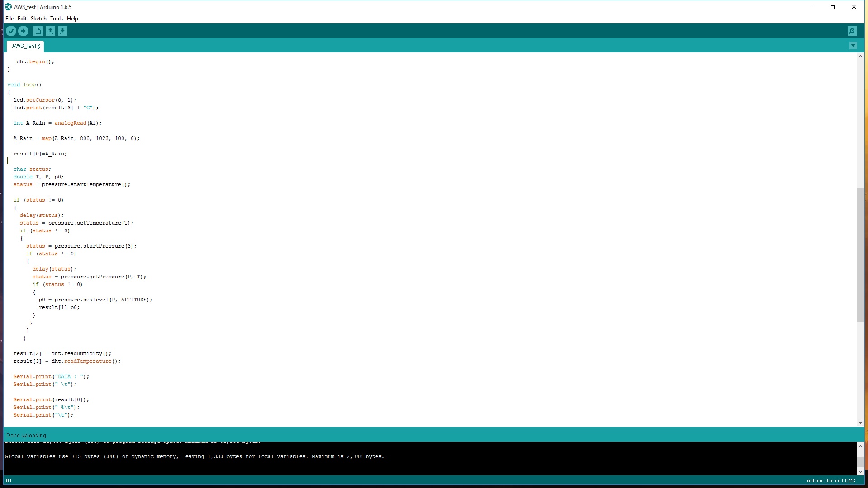The image size is (868, 488).
Task: Open the Help menu
Action: [x=72, y=19]
